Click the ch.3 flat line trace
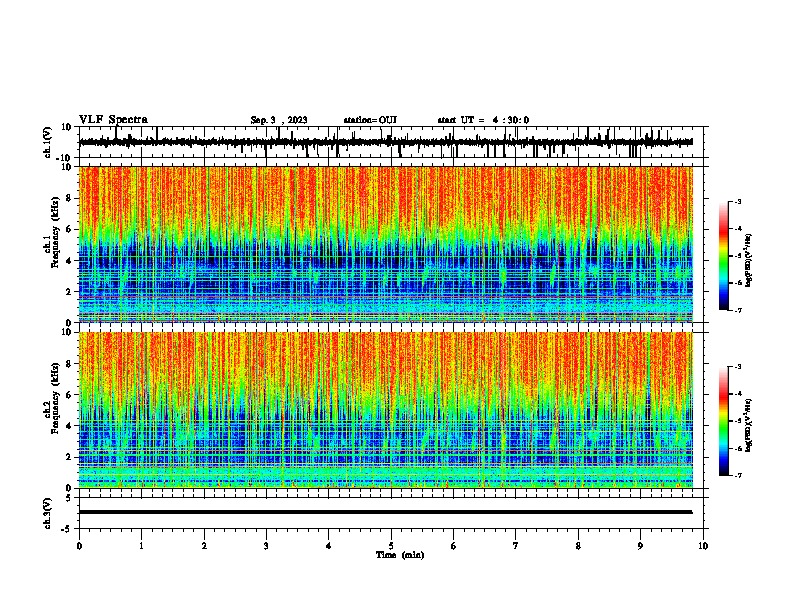The image size is (792, 612). click(385, 512)
